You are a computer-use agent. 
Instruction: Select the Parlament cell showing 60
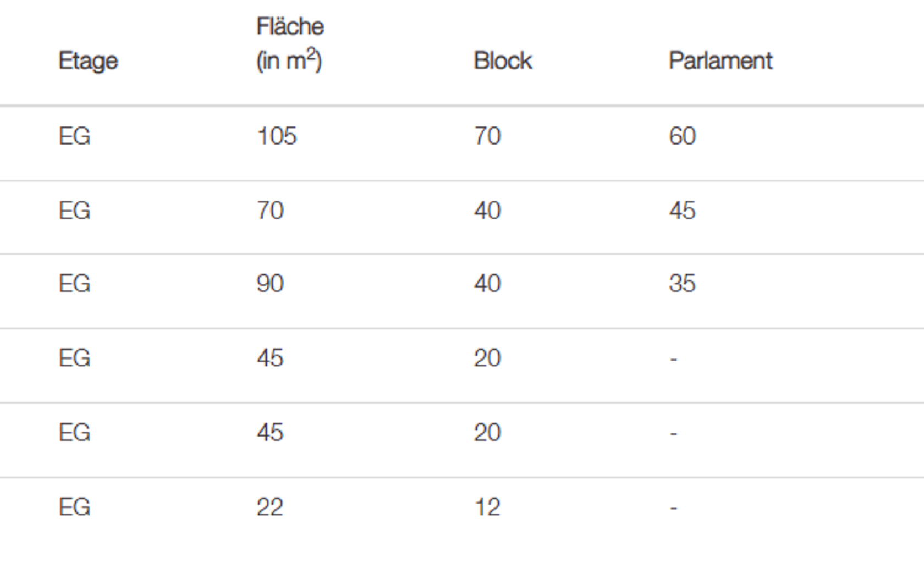[x=683, y=136]
